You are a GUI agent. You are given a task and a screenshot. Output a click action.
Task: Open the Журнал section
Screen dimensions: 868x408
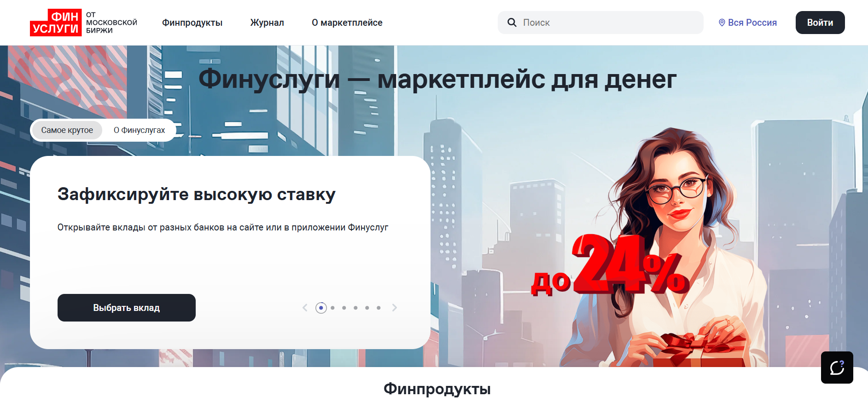click(267, 23)
